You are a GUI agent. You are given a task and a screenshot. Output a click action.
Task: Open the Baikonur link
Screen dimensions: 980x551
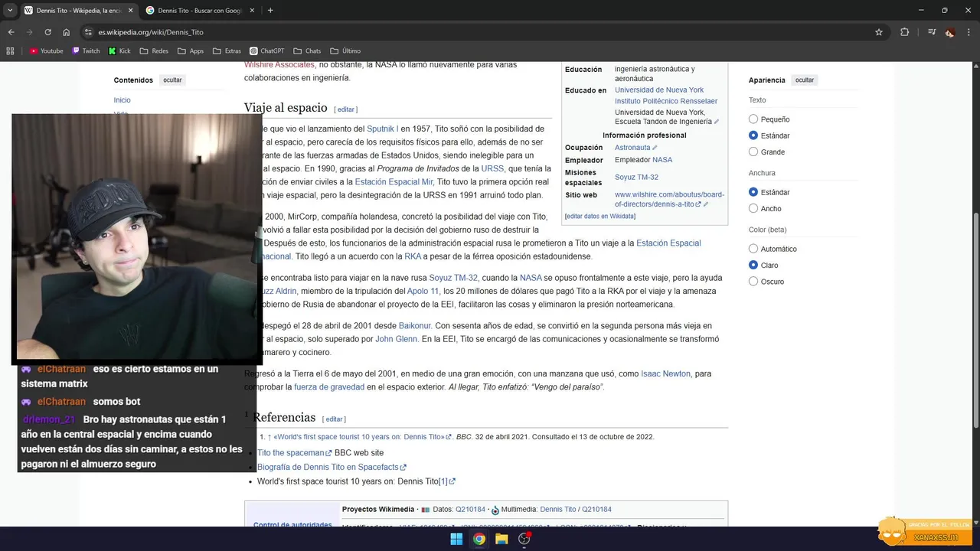(x=415, y=326)
